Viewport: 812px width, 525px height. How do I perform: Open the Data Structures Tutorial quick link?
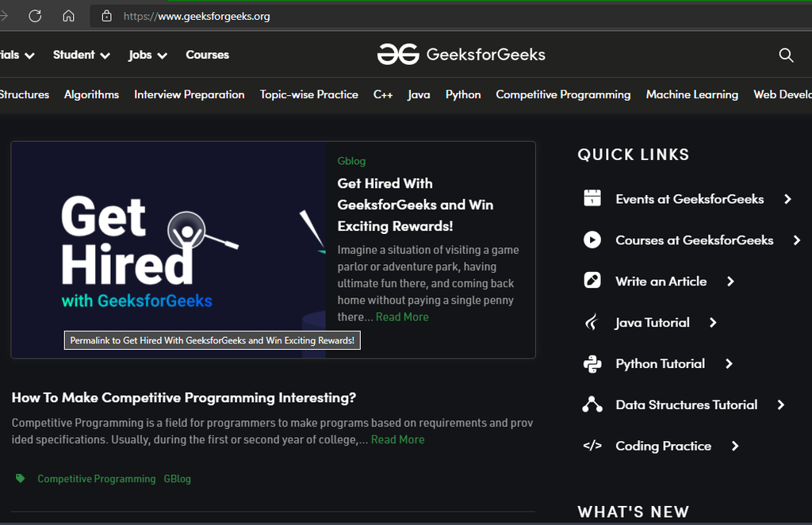686,405
